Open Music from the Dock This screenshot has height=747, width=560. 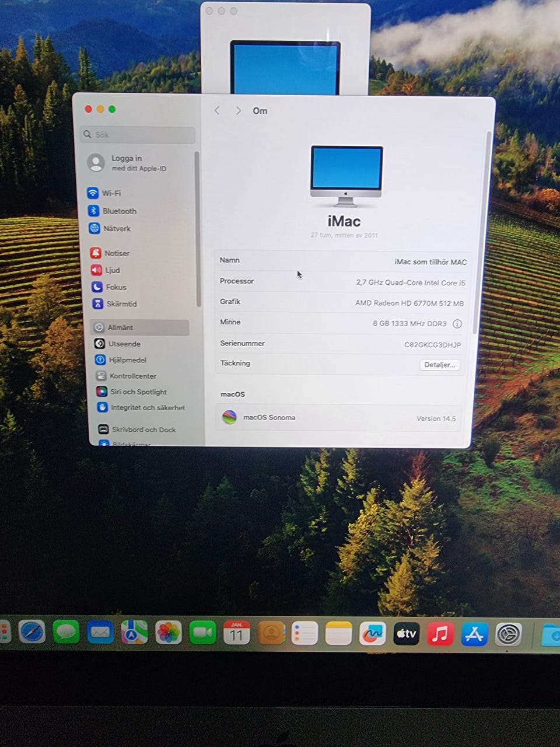tap(440, 634)
